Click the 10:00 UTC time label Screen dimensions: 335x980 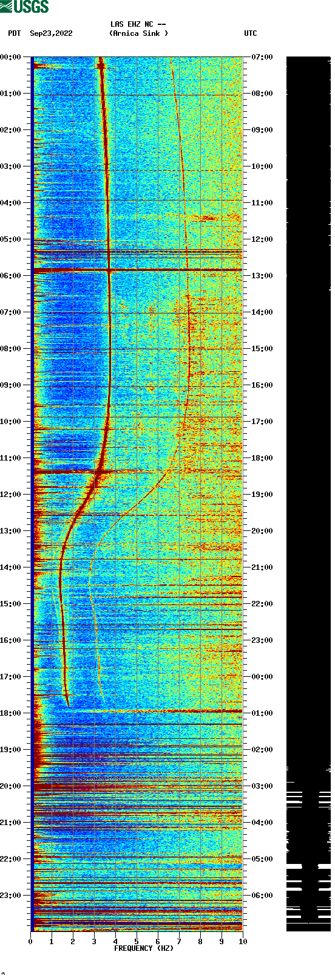[262, 166]
